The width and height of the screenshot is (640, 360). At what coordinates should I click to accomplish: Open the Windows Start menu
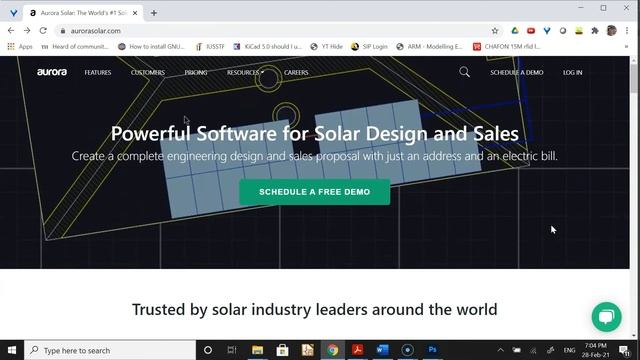pos(12,350)
